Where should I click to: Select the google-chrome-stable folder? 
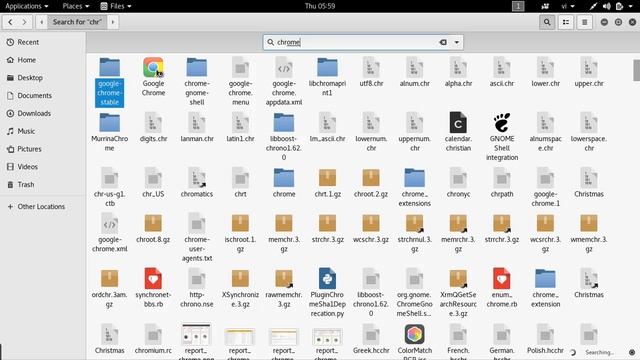[x=109, y=68]
